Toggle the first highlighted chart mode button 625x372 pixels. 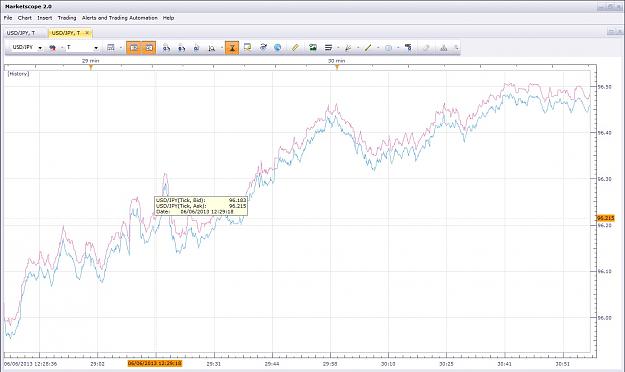tap(134, 47)
